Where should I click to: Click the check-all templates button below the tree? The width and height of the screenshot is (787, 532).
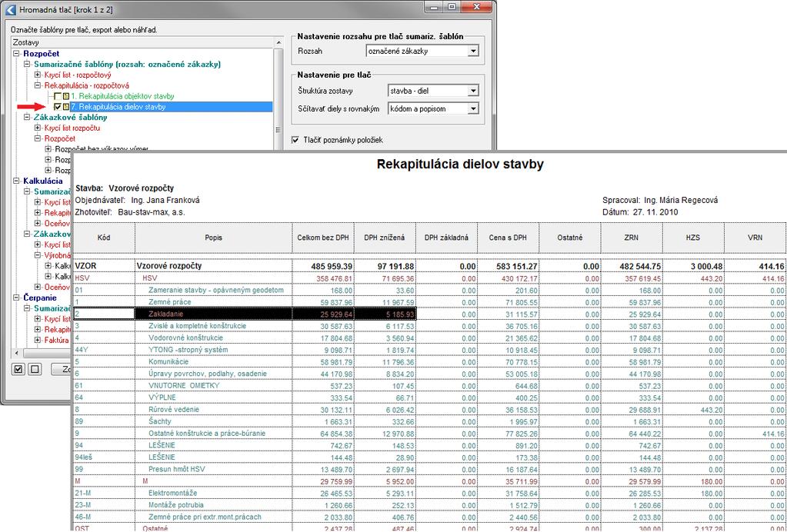tap(18, 370)
